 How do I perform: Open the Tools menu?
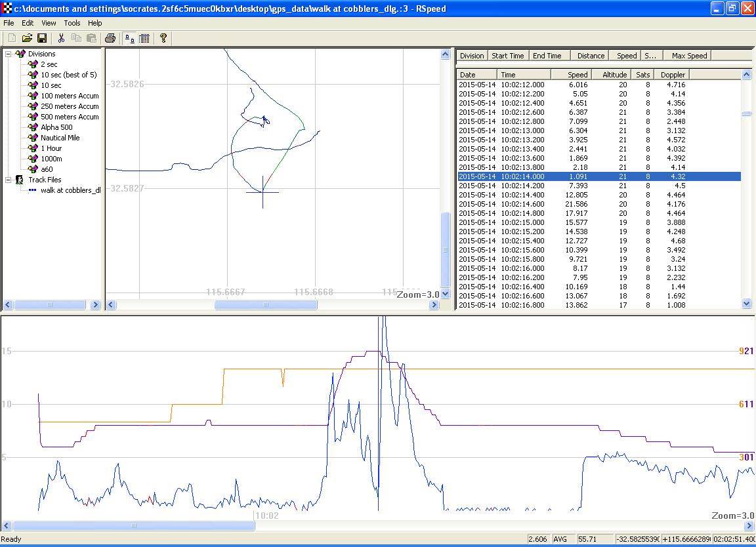point(72,23)
